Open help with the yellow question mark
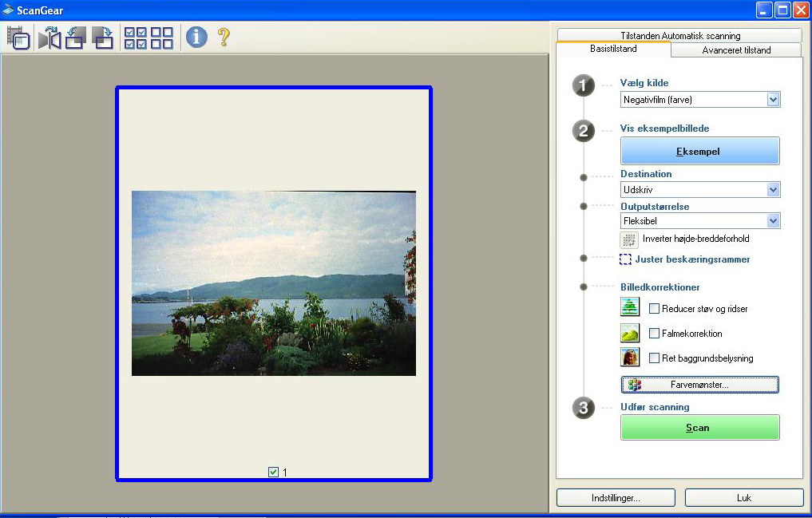 click(x=224, y=37)
